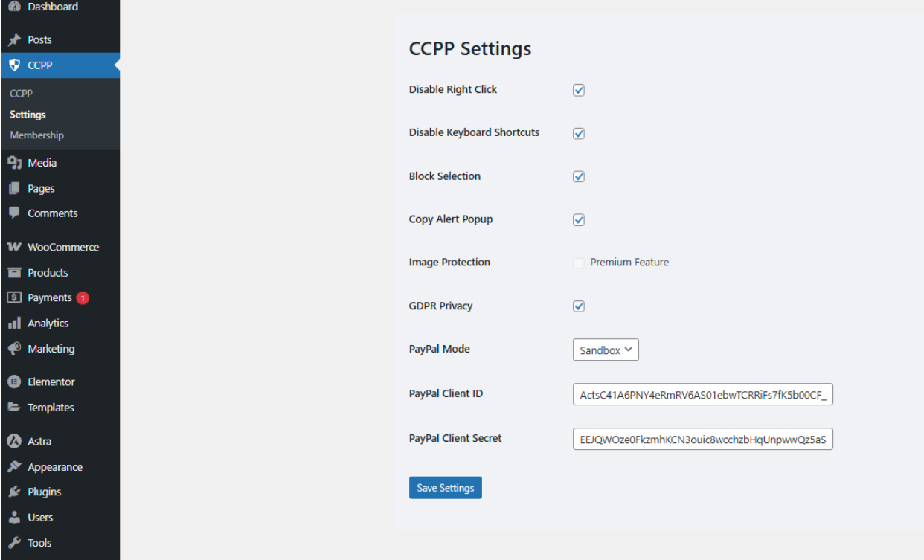Click the Copy Alert Popup label
Screen dimensions: 924x560
pos(451,219)
